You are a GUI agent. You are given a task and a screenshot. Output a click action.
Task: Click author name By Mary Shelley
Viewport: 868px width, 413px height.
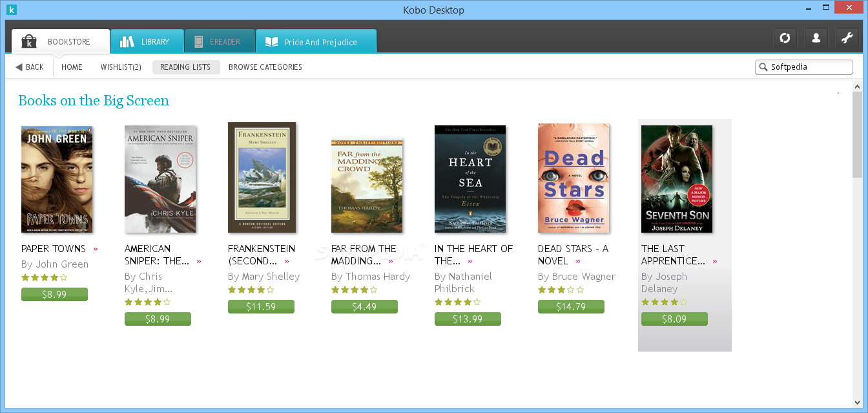[x=264, y=277]
